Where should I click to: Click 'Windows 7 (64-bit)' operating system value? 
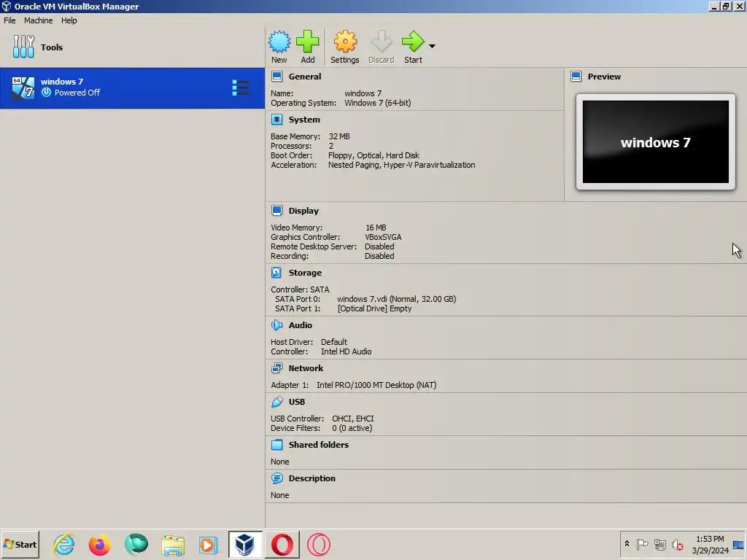(378, 103)
